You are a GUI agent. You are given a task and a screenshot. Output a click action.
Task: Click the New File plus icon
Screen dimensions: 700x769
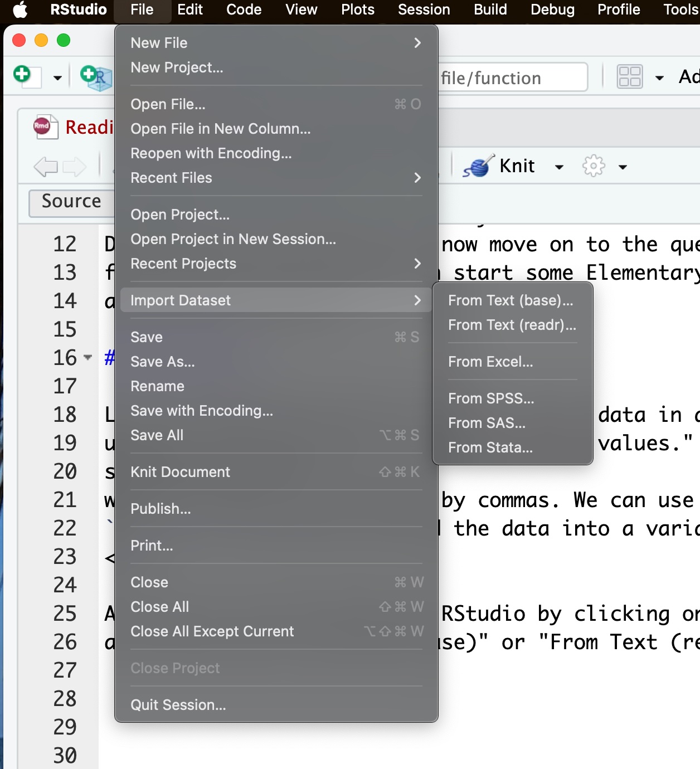coord(23,75)
